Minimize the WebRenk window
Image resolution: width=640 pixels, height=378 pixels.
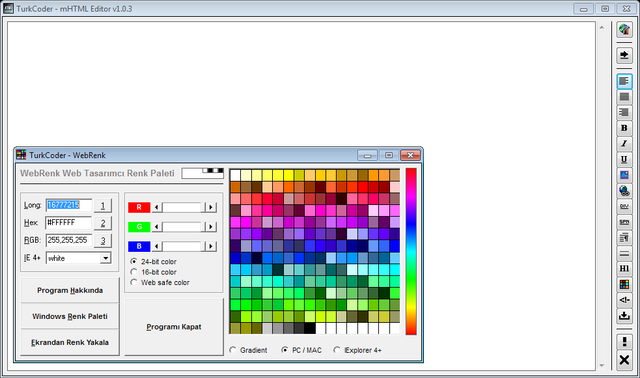(367, 155)
